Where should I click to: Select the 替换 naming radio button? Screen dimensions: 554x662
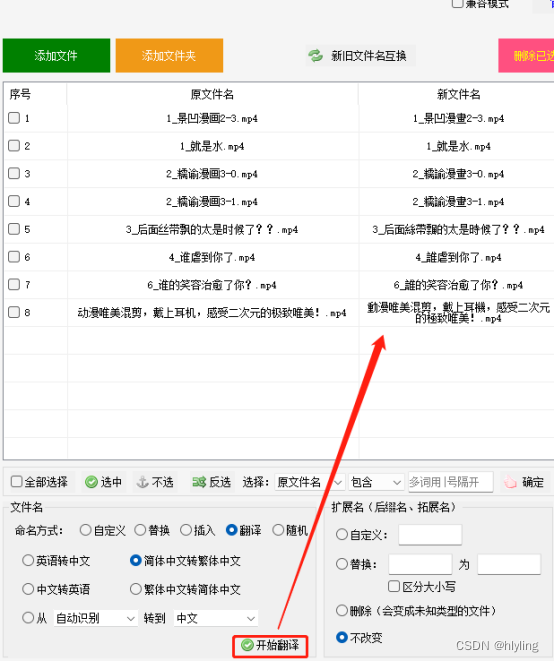[x=140, y=530]
